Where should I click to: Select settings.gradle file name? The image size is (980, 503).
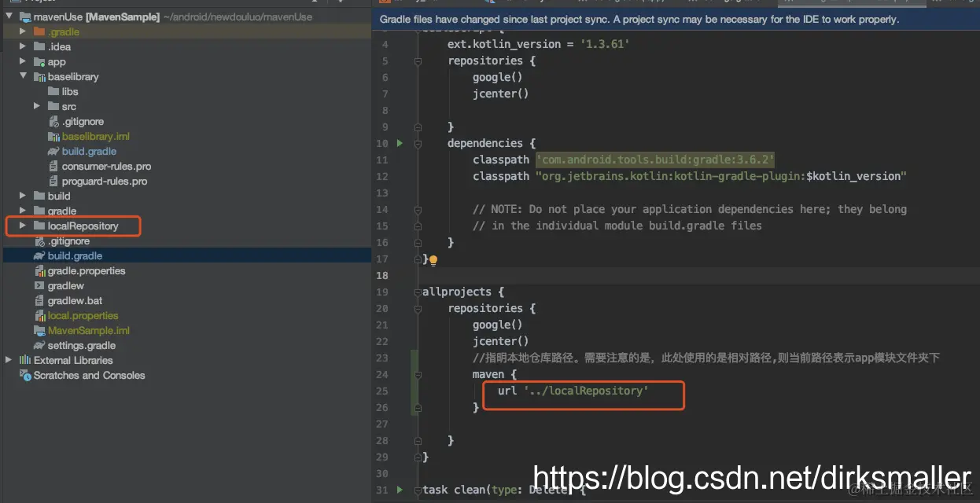point(82,345)
